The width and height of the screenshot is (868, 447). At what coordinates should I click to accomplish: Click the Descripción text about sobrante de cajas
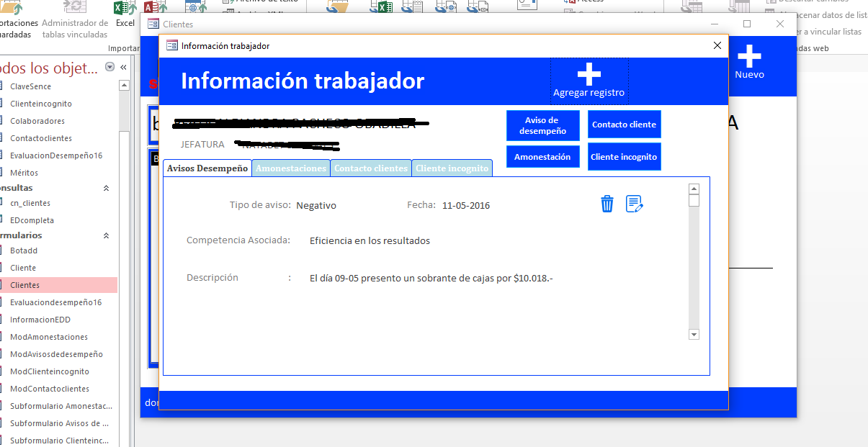click(x=431, y=277)
